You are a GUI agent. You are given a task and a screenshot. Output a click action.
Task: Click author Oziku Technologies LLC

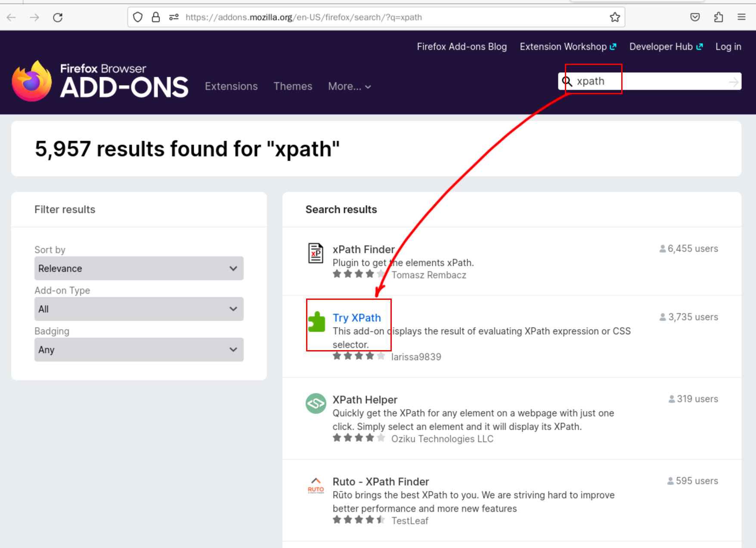click(442, 439)
